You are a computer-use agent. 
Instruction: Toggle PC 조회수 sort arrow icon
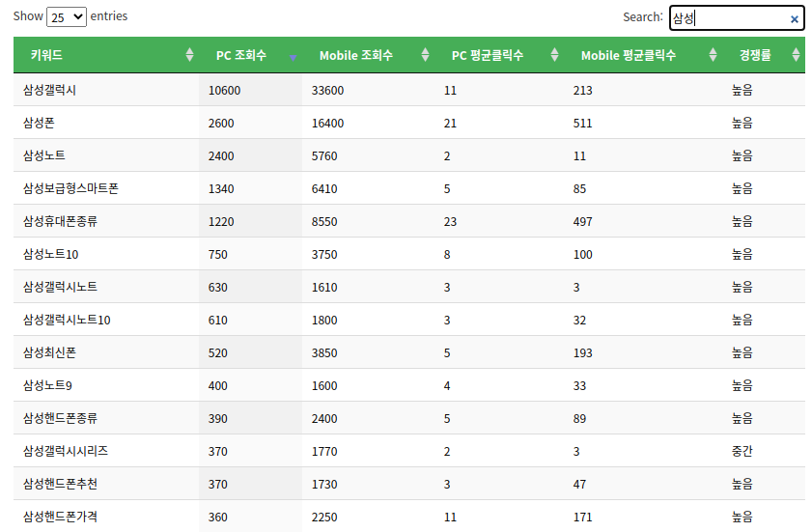pos(293,58)
